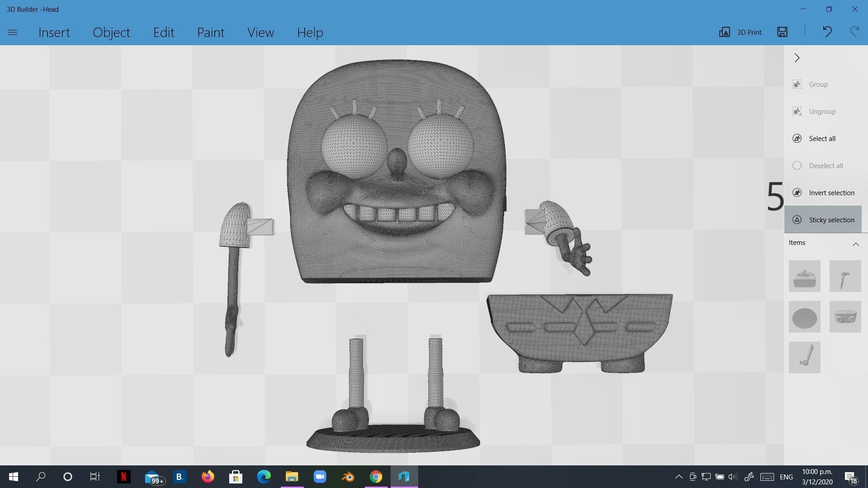Viewport: 868px width, 488px height.
Task: Open Task View on the taskbar
Action: (95, 477)
